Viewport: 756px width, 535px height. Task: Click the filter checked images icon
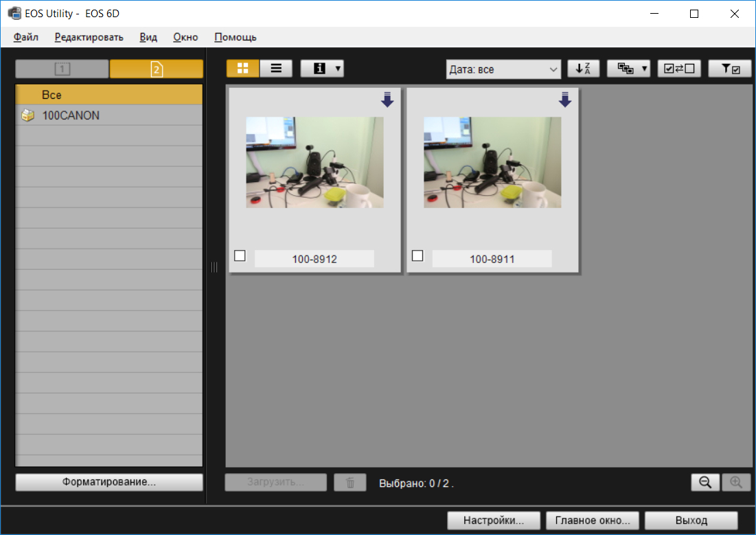(730, 69)
